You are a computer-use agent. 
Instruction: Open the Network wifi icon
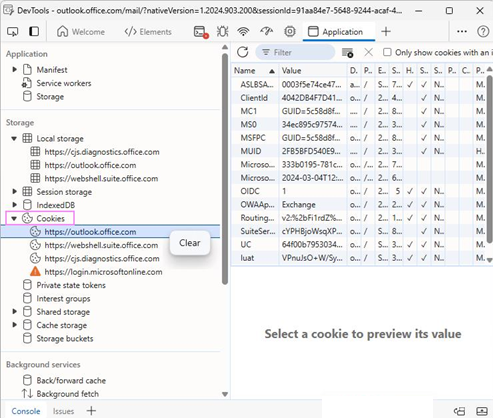tap(244, 32)
